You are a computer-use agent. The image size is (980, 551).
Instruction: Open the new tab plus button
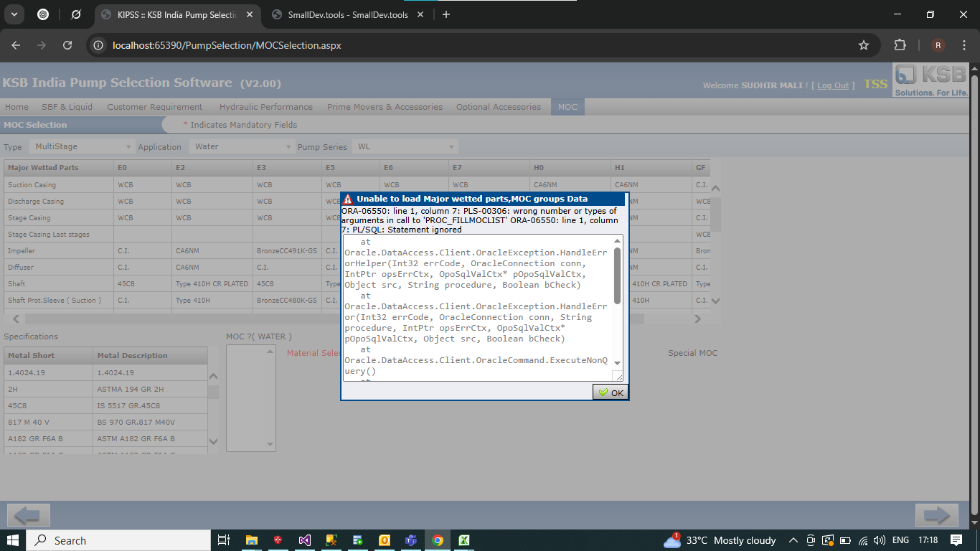[446, 14]
